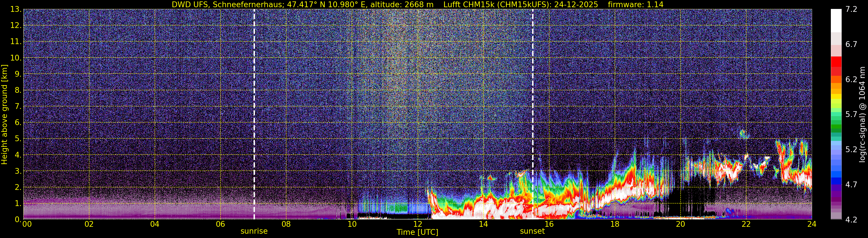
Task: Click the "12" tick label on the time axis
Action: 417,224
